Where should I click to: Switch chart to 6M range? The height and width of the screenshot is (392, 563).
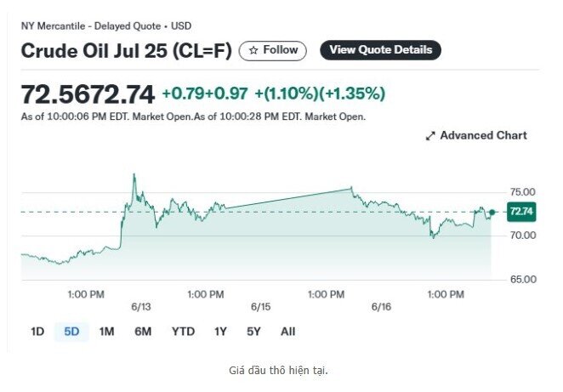click(x=143, y=332)
